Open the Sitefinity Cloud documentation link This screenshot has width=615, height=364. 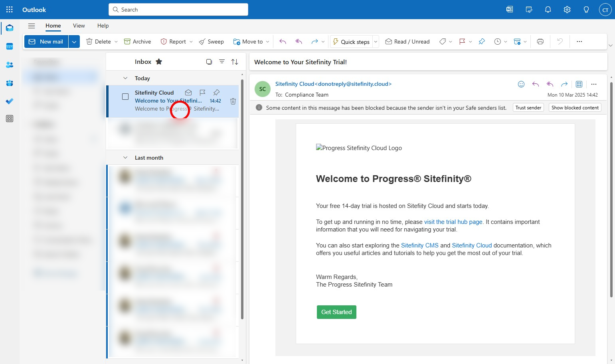472,245
